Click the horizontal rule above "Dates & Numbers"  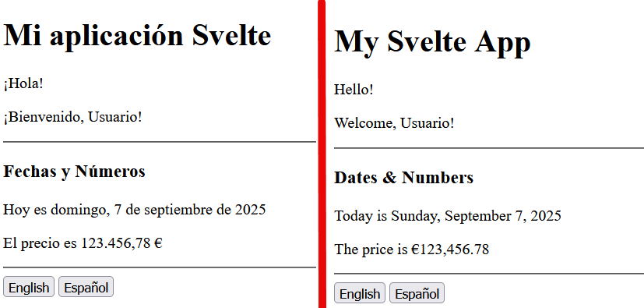point(489,147)
